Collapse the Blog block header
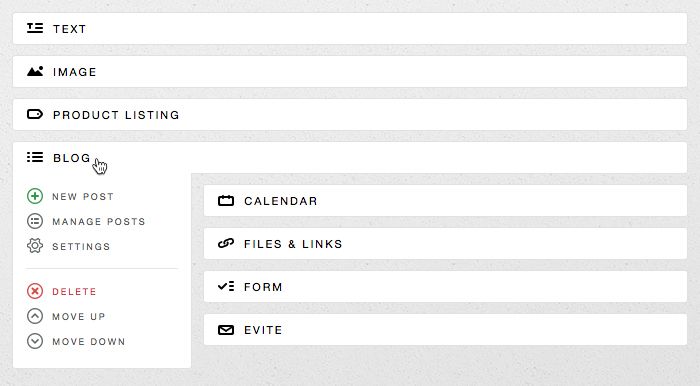The width and height of the screenshot is (700, 386). pos(350,158)
